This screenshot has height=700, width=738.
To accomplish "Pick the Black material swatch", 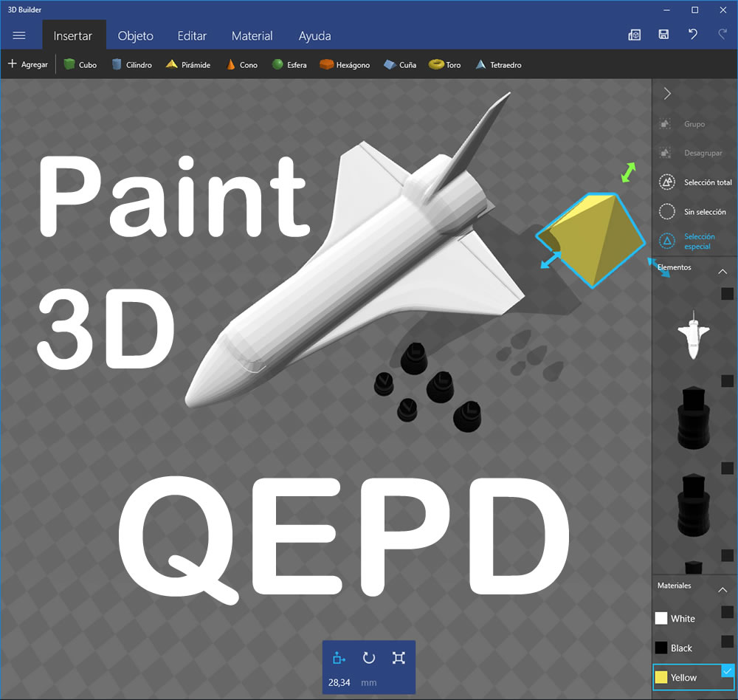I will click(x=661, y=648).
